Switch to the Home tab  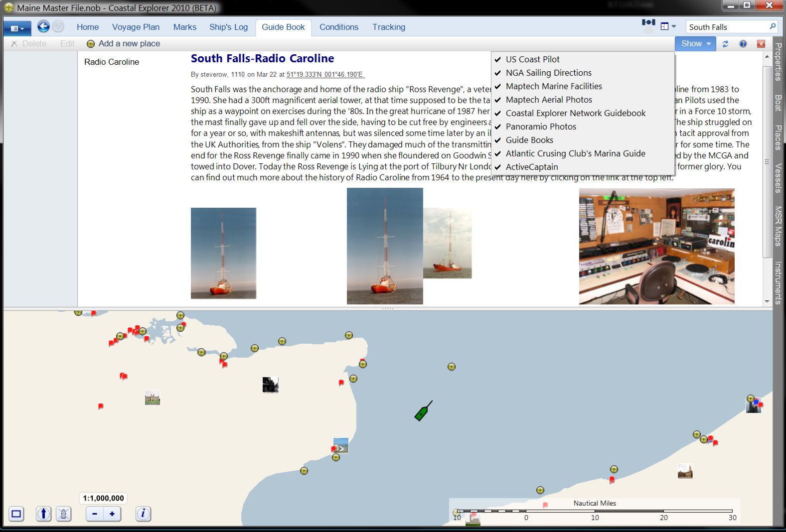click(x=88, y=27)
